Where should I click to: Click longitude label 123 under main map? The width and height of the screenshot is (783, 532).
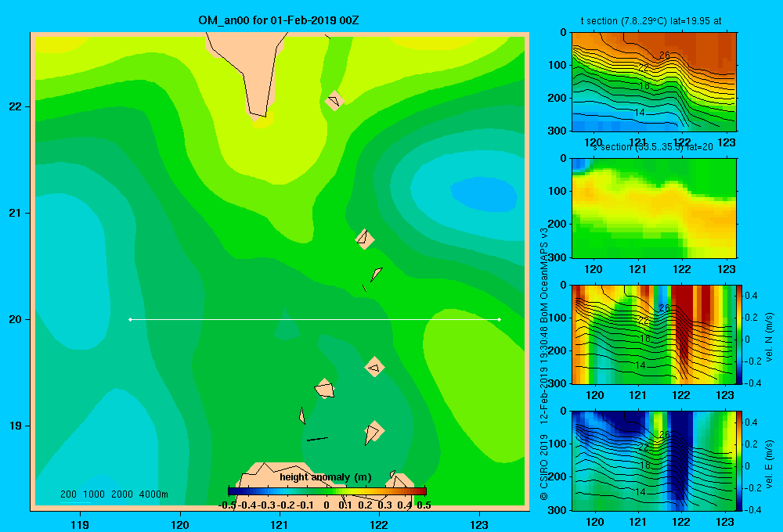(x=479, y=524)
